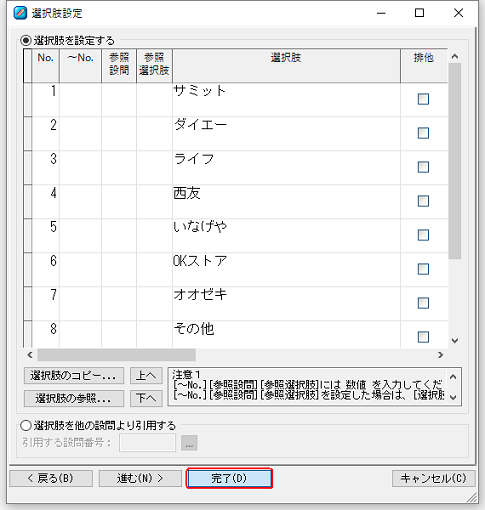Select the サミット choice cell
The height and width of the screenshot is (510, 485).
point(286,100)
